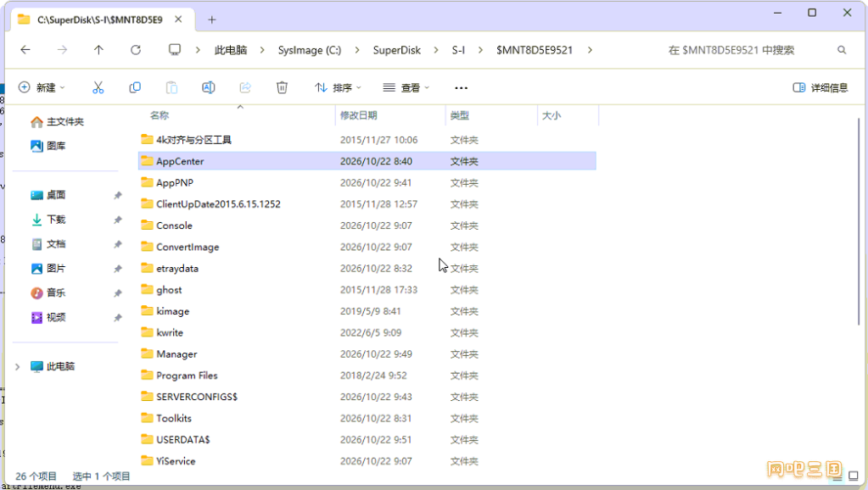The image size is (868, 490).
Task: Open a new tab with plus button
Action: [212, 19]
